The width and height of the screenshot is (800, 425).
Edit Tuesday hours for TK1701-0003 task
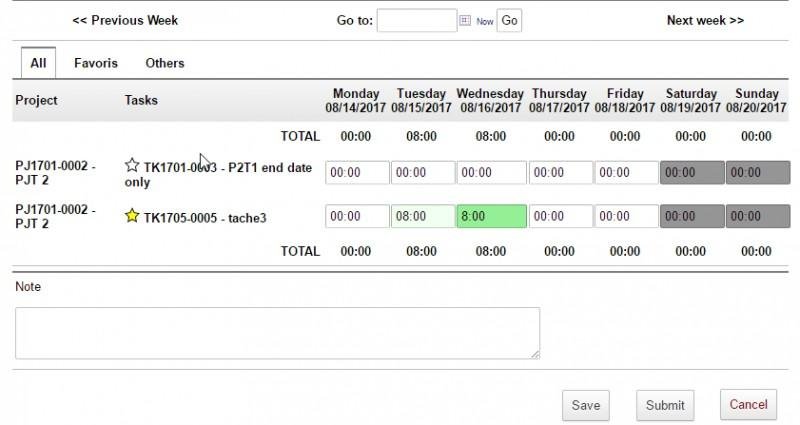(x=423, y=172)
